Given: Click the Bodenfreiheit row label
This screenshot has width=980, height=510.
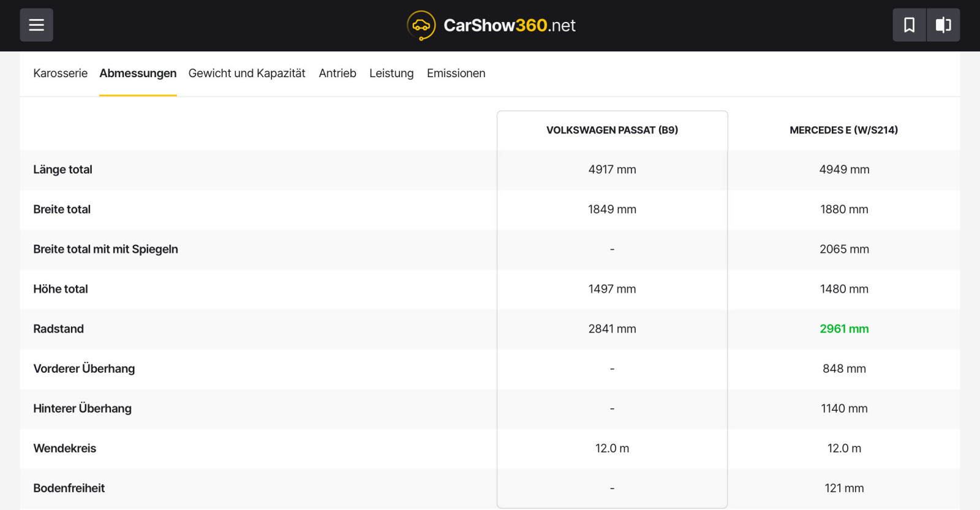Looking at the screenshot, I should (69, 488).
